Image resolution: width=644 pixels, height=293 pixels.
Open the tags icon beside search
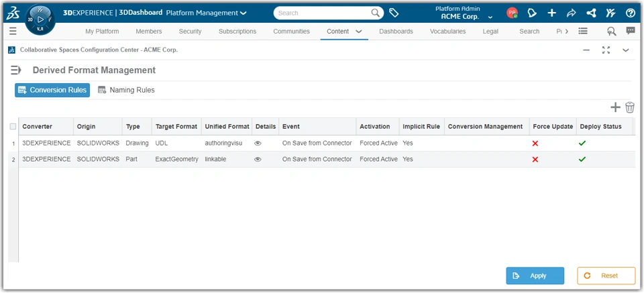pos(394,13)
